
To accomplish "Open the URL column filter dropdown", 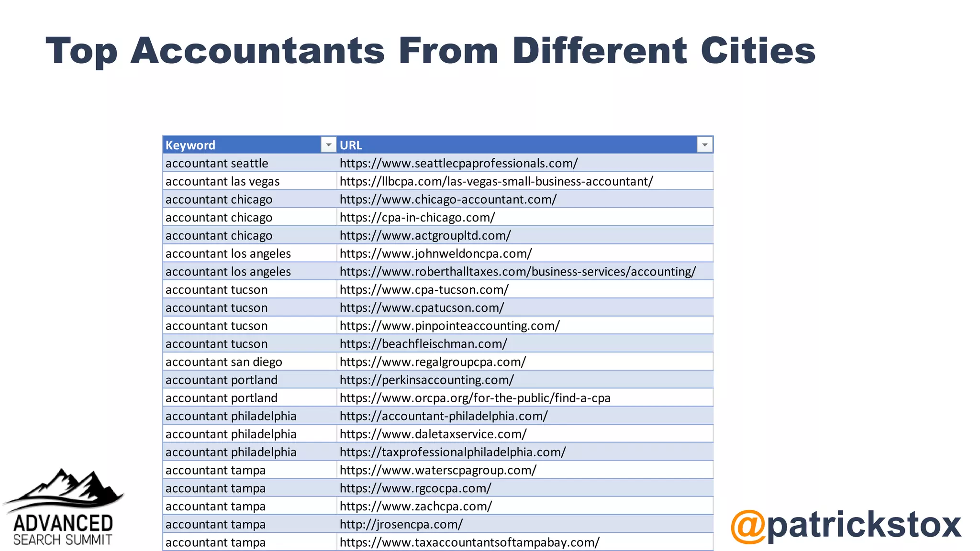I will [x=704, y=144].
